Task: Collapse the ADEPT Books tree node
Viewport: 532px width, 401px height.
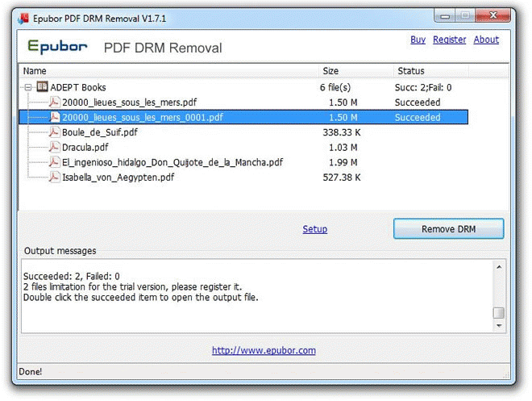Action: (x=28, y=88)
